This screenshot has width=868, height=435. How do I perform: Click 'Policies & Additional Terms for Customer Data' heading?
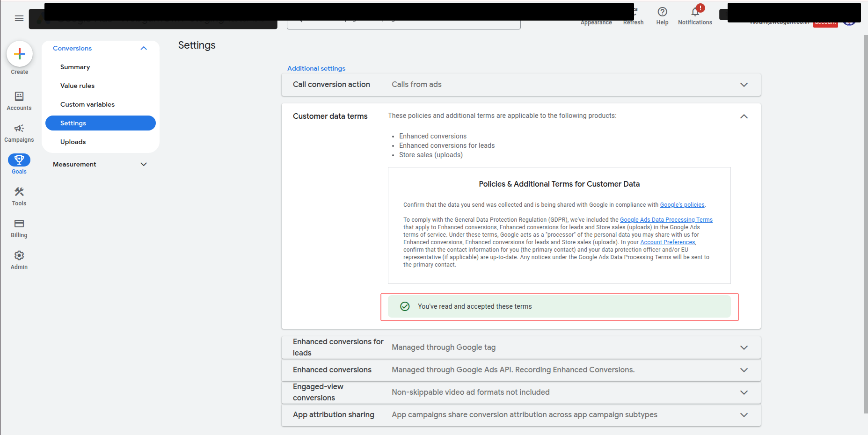559,184
